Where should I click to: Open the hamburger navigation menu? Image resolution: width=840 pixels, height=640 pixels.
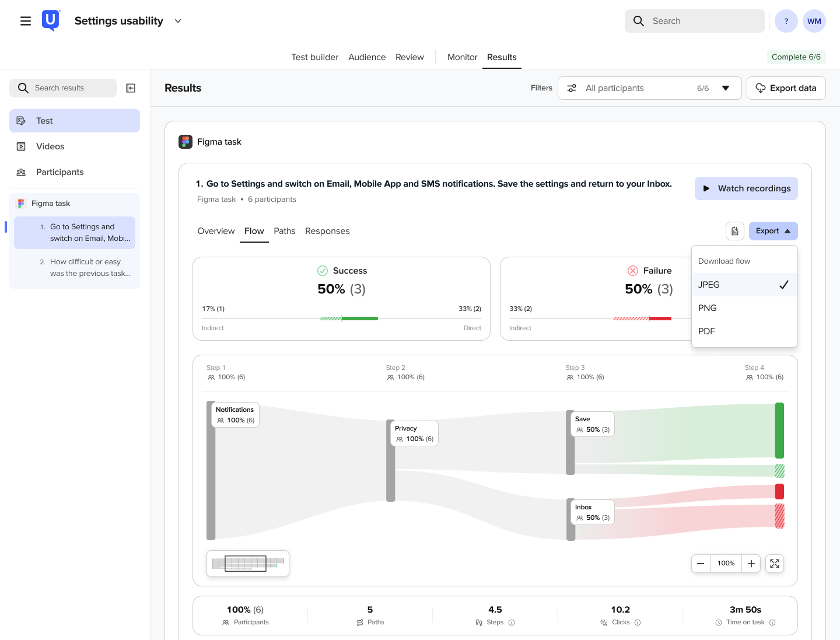pyautogui.click(x=26, y=21)
